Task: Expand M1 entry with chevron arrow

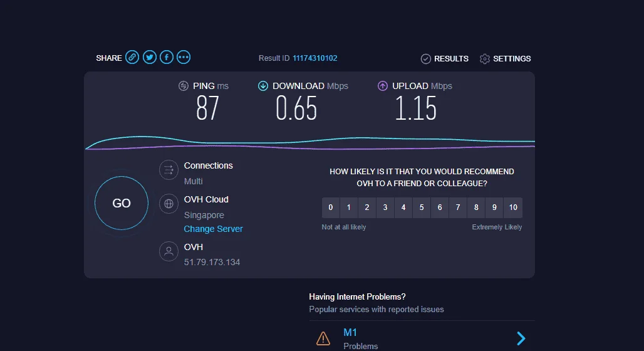Action: (x=521, y=338)
